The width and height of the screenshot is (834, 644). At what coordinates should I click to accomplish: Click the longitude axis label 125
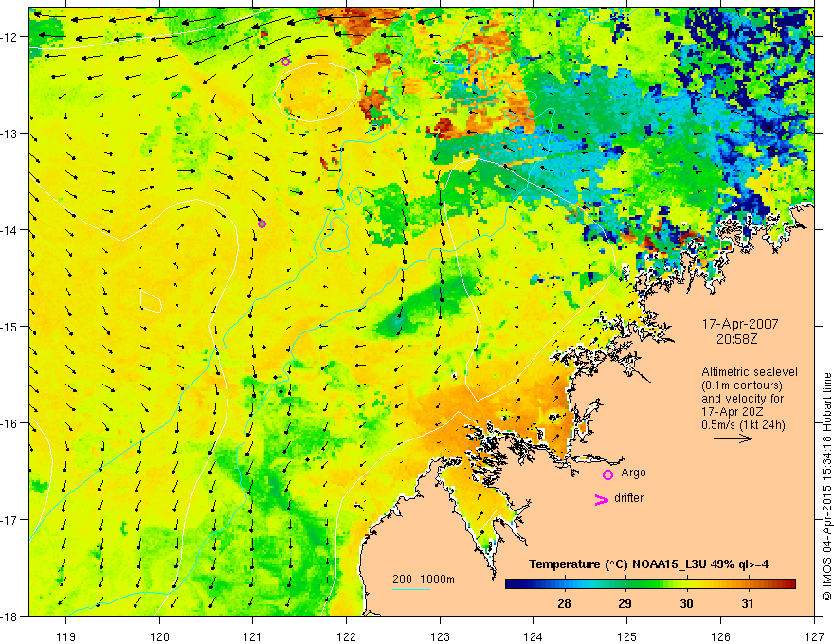point(626,636)
